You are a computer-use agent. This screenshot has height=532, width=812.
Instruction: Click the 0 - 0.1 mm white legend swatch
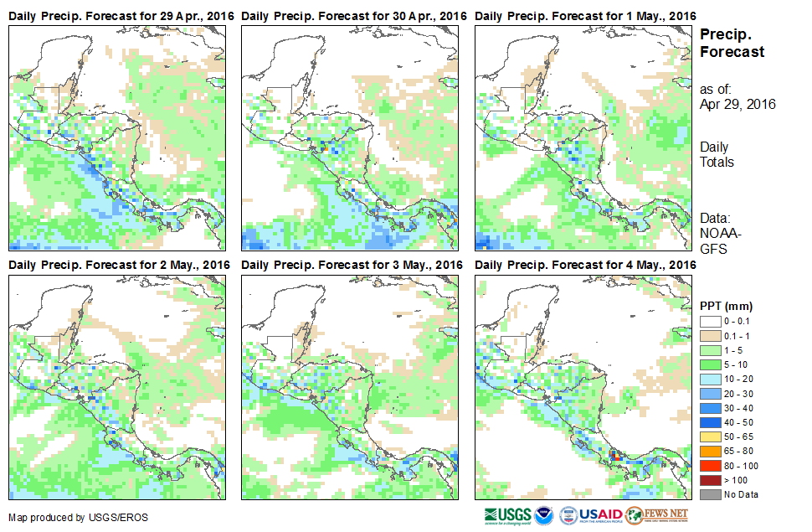pyautogui.click(x=710, y=321)
